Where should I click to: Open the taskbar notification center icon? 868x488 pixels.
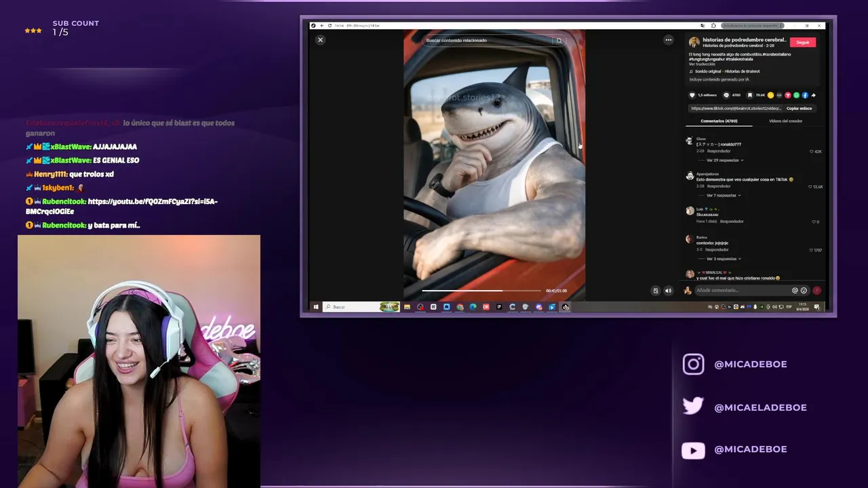(816, 307)
